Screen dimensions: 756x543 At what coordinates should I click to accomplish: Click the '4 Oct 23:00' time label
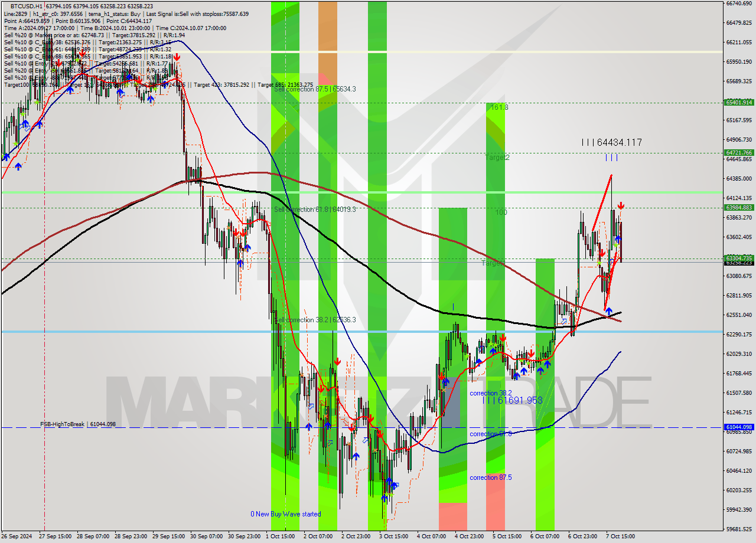coord(470,537)
